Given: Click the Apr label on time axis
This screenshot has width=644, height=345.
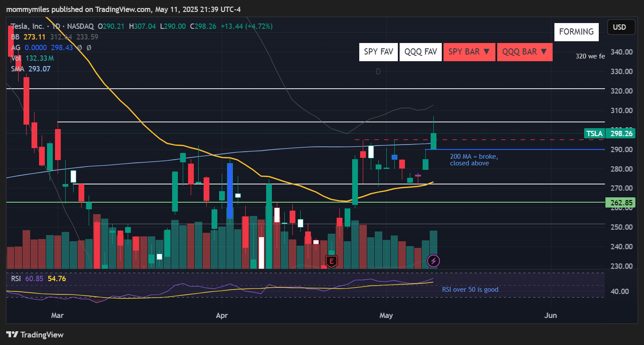Looking at the screenshot, I should click(221, 315).
